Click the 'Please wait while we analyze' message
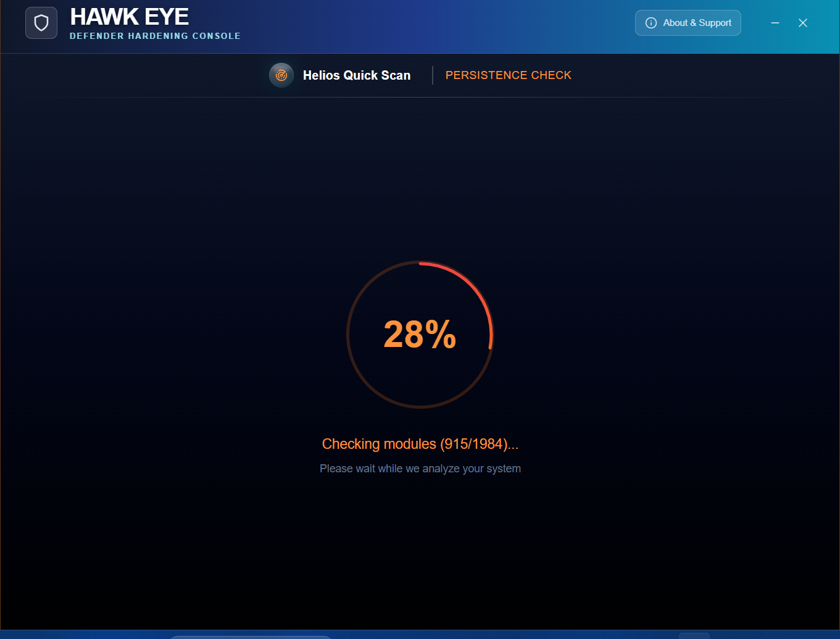 pos(420,469)
